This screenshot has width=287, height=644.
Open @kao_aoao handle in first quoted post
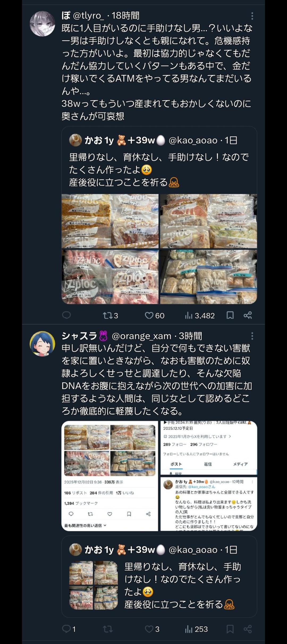coord(193,140)
